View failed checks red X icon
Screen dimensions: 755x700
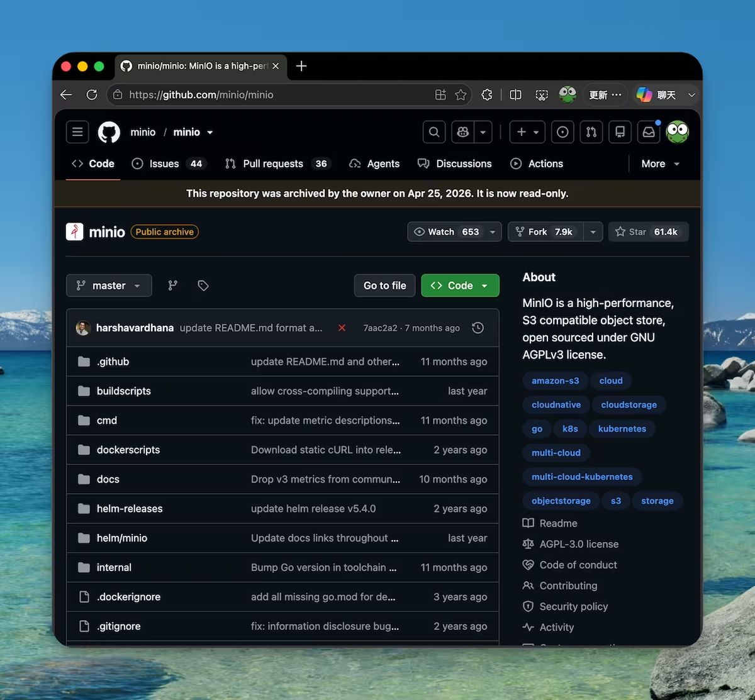[342, 328]
